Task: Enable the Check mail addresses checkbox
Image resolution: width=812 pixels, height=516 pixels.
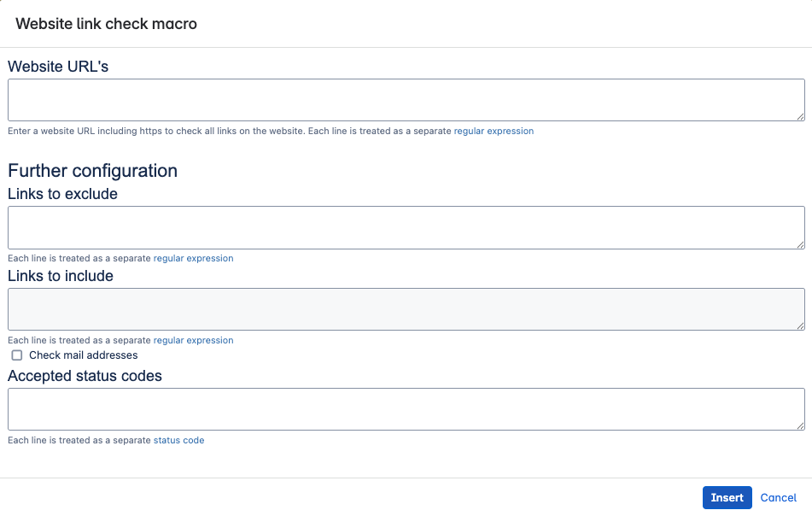Action: tap(17, 355)
